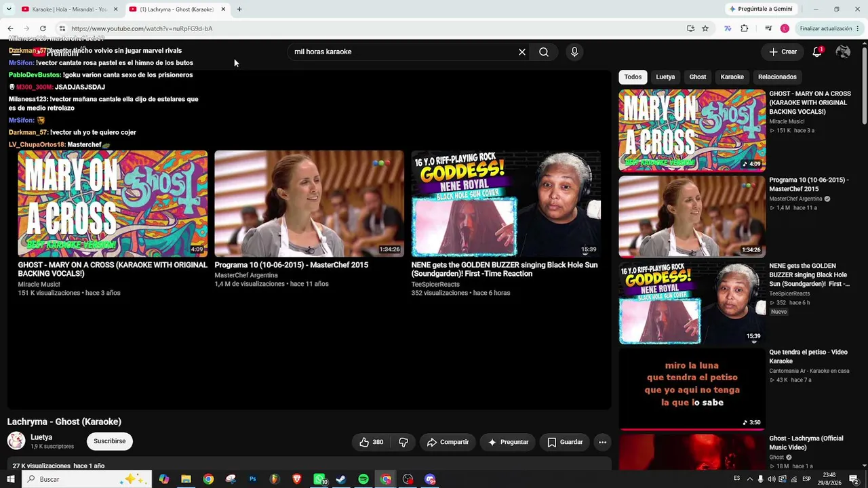The width and height of the screenshot is (868, 488).
Task: Show hidden system tray icons
Action: click(x=749, y=479)
